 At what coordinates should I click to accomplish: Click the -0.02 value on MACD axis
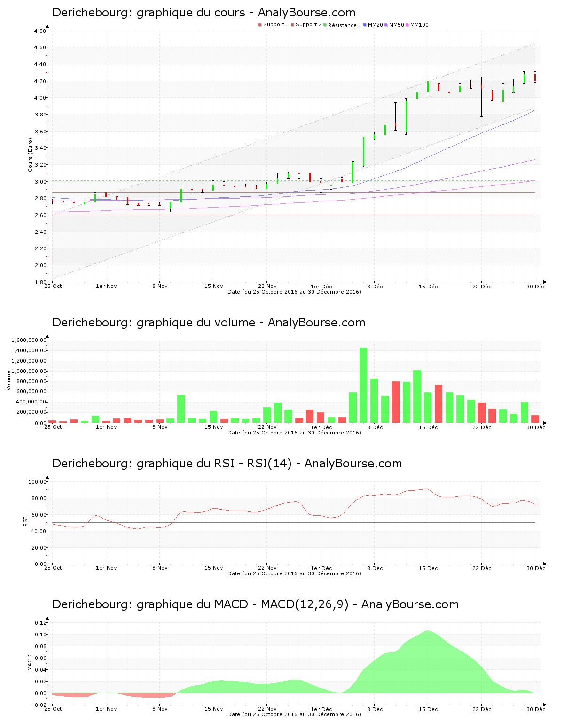pyautogui.click(x=40, y=705)
